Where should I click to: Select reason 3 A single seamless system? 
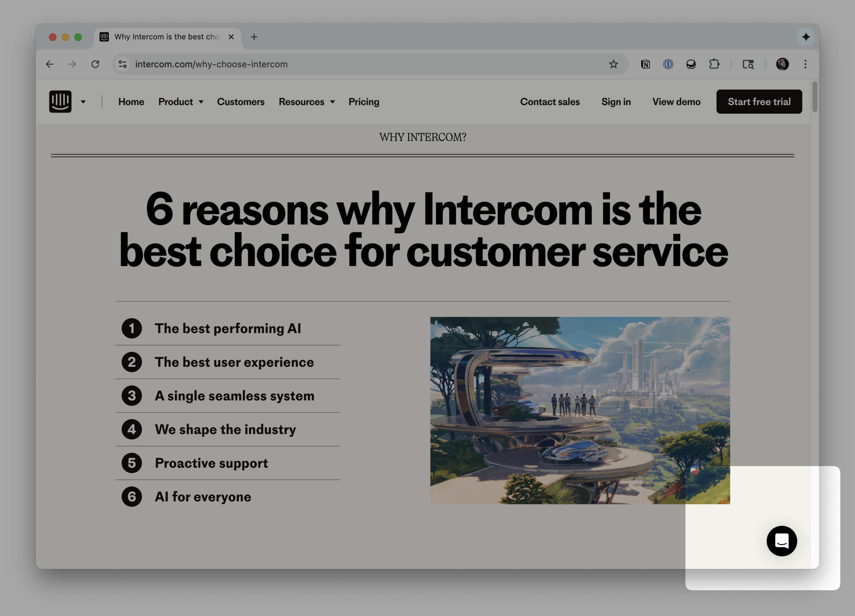click(x=227, y=396)
